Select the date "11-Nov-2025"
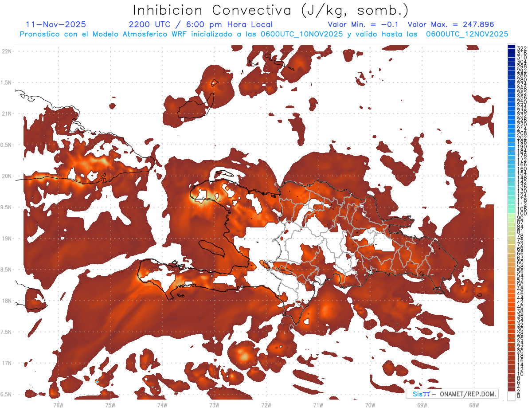Screen dimensions: 532x411 coord(56,24)
